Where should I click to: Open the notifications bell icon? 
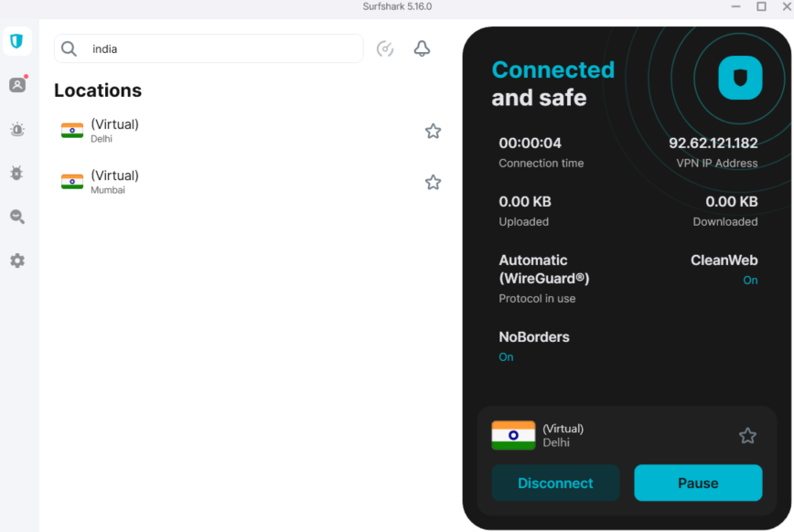(x=422, y=48)
